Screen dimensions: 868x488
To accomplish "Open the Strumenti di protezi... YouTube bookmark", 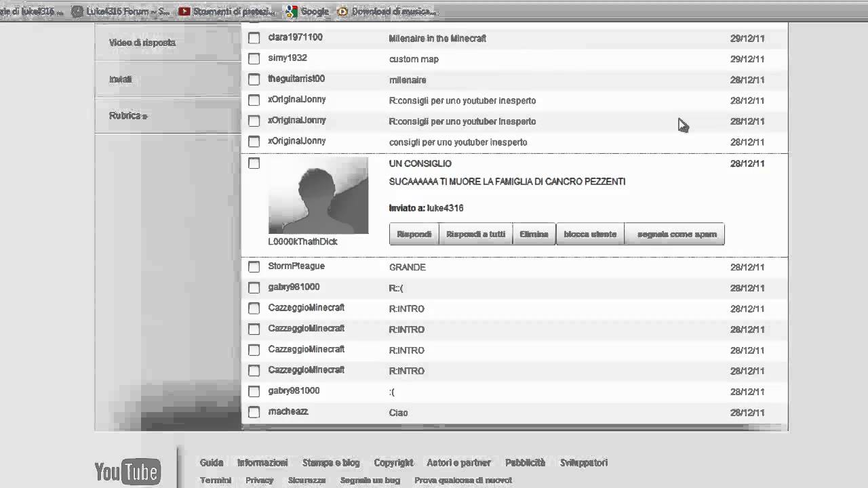I will [226, 12].
